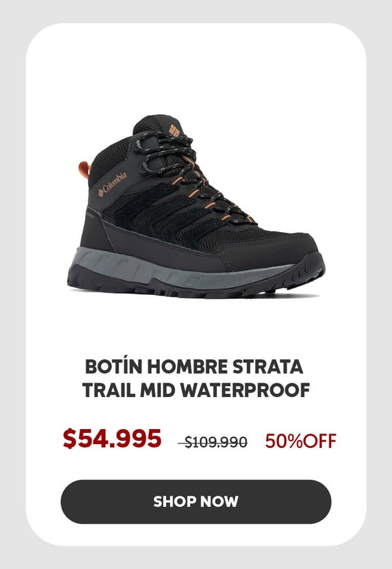Open the BOTÍN HOMBRE STRATA title line
The width and height of the screenshot is (392, 569).
194,366
